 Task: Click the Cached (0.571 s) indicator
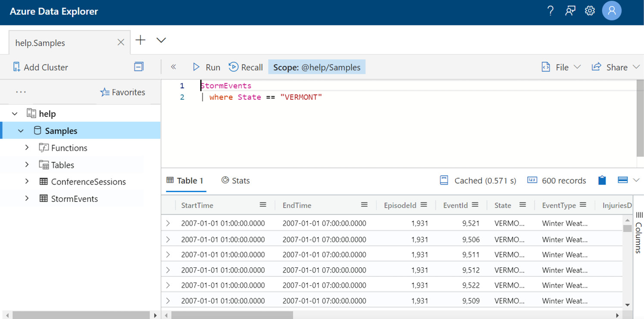click(x=478, y=181)
